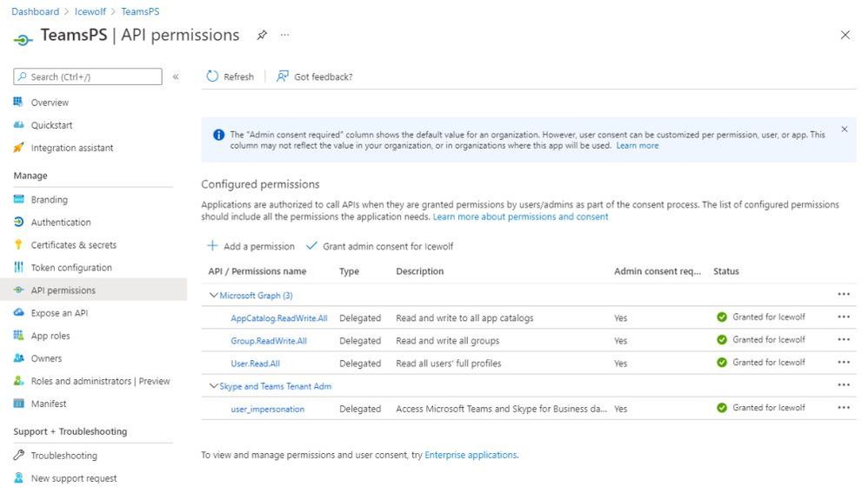Viewport: 868px width, 500px height.
Task: Open more options for Skype and Teams group
Action: pos(843,385)
